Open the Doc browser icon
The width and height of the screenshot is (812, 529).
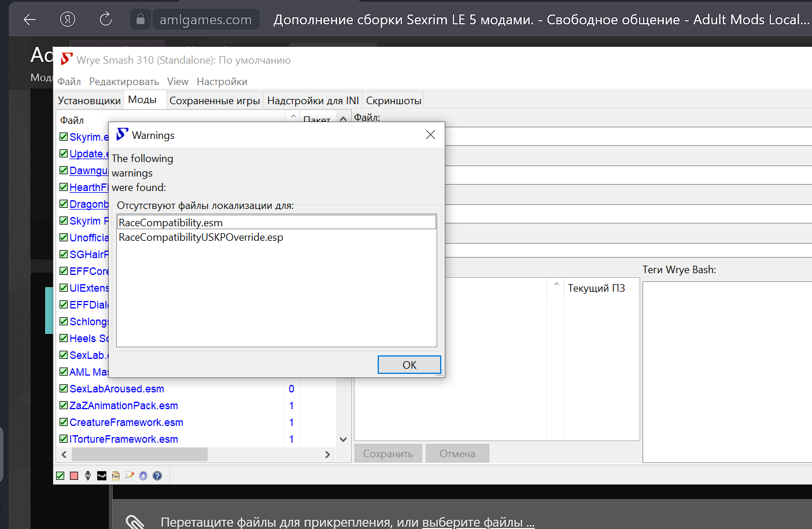116,476
